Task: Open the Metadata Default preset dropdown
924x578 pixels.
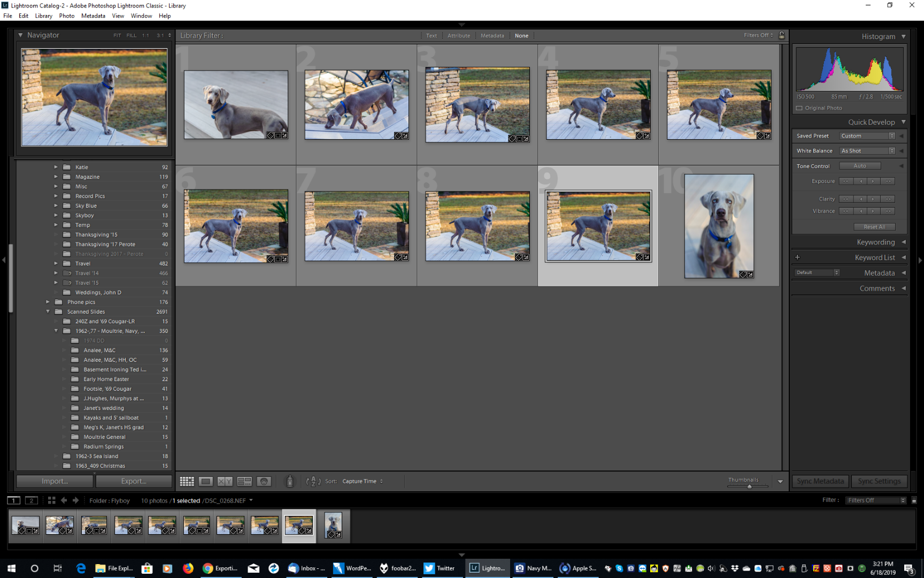Action: (x=817, y=272)
